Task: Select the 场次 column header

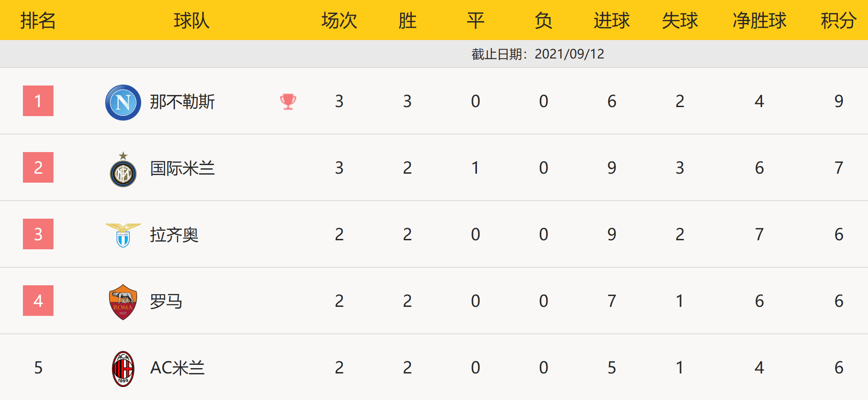Action: pyautogui.click(x=339, y=21)
